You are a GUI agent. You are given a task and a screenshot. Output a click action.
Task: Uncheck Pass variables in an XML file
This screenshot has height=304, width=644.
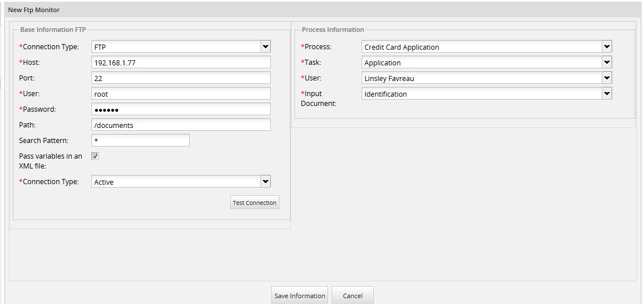pos(95,156)
